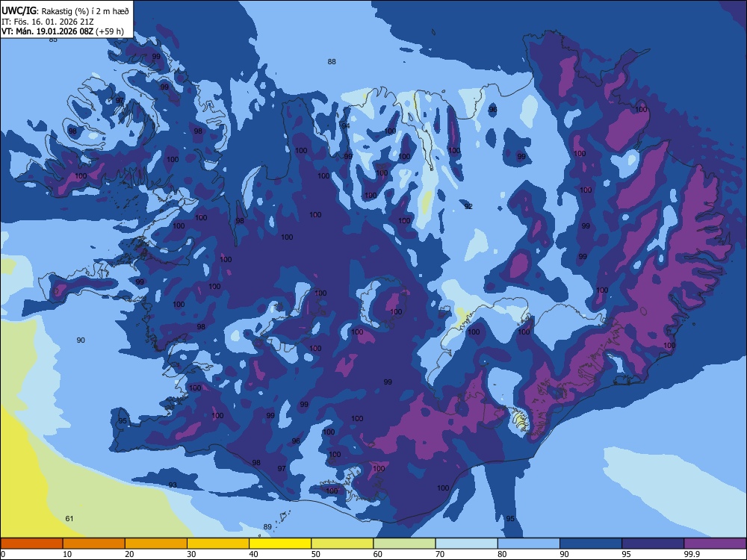Click the 50–60 legend color swatch
The height and width of the screenshot is (560, 747).
click(x=342, y=544)
